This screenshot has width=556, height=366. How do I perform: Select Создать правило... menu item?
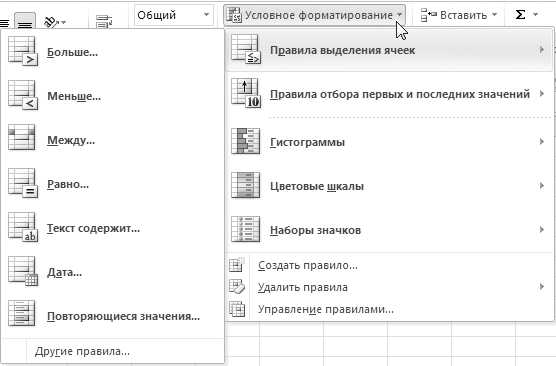[x=389, y=265]
